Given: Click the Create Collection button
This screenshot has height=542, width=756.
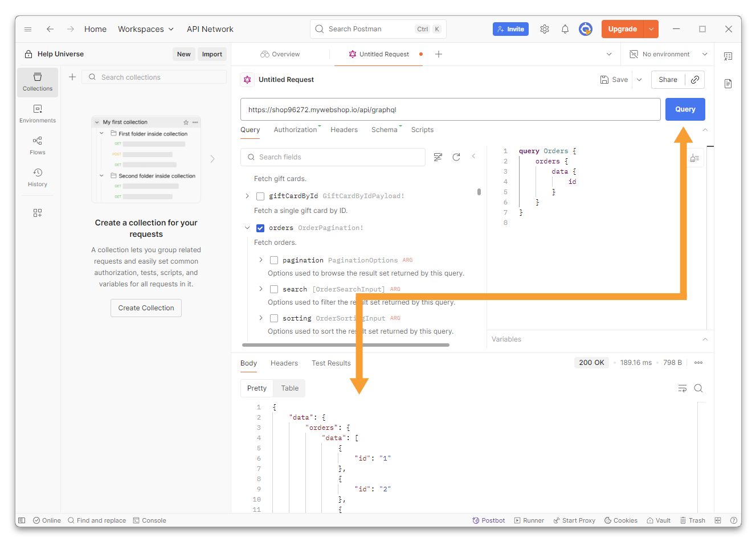Looking at the screenshot, I should [x=146, y=308].
